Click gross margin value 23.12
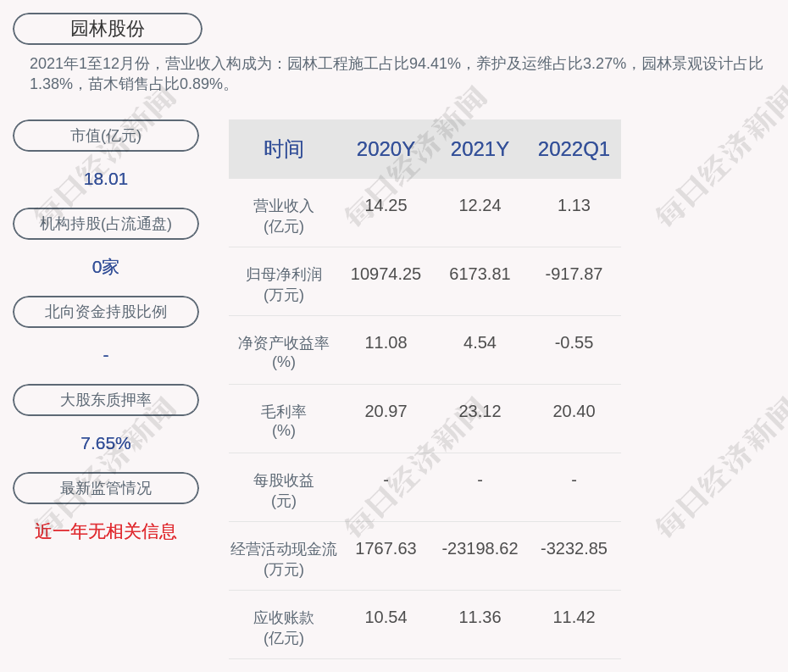The height and width of the screenshot is (672, 788). [480, 411]
